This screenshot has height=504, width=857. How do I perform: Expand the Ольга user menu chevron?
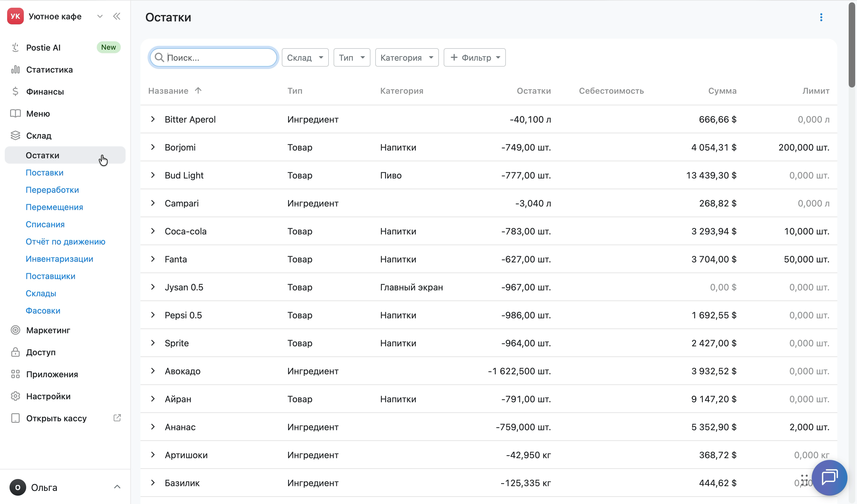(117, 487)
